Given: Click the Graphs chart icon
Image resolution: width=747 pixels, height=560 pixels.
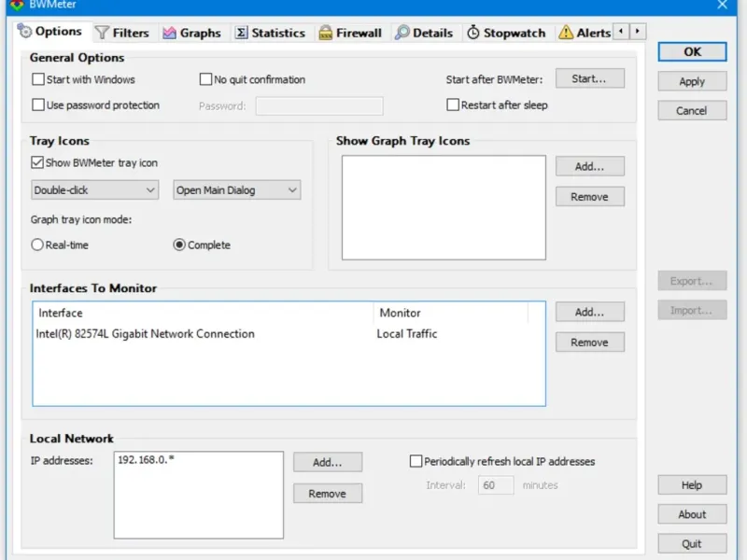Looking at the screenshot, I should 169,33.
